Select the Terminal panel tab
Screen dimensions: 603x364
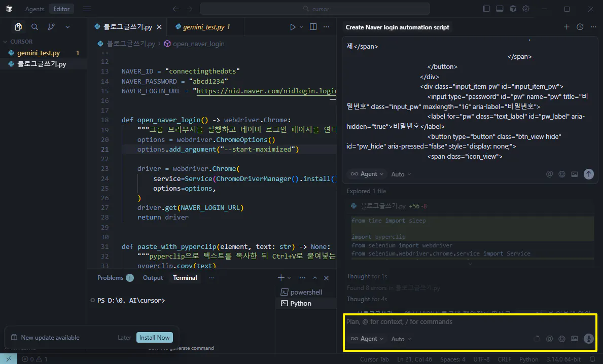[x=185, y=277]
